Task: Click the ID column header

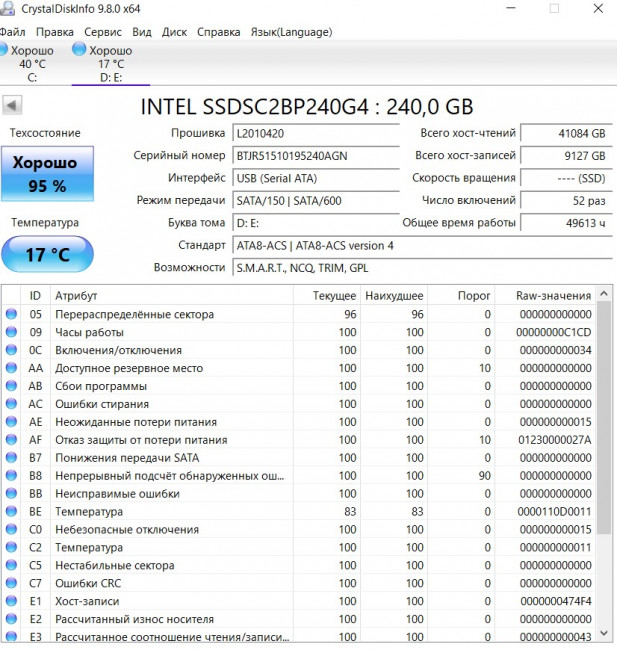Action: [x=35, y=296]
